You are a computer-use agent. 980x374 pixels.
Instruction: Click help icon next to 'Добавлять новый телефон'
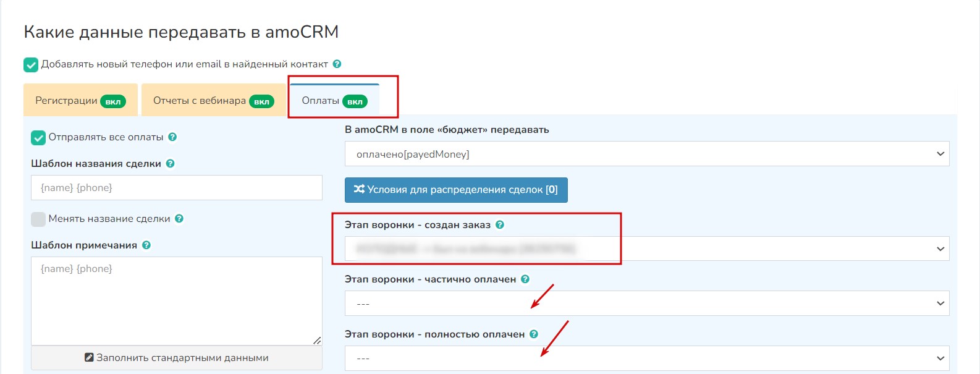click(337, 64)
